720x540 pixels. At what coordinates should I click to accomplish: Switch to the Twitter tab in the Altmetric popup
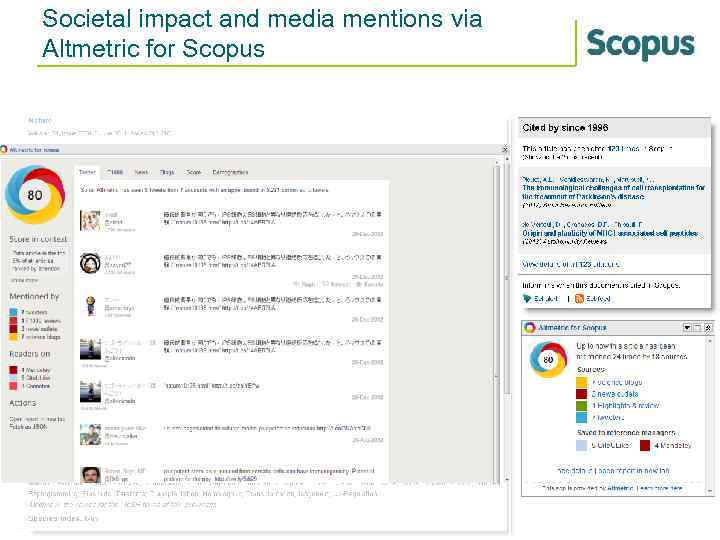pyautogui.click(x=87, y=172)
